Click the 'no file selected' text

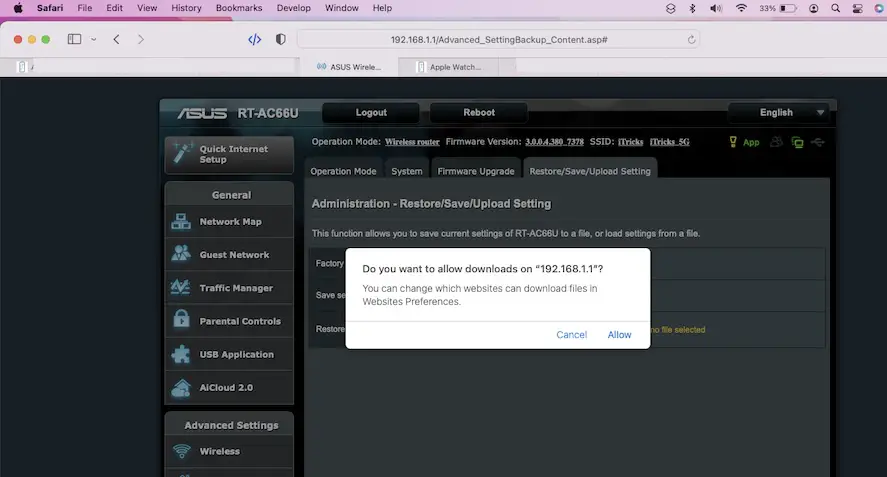(x=678, y=329)
